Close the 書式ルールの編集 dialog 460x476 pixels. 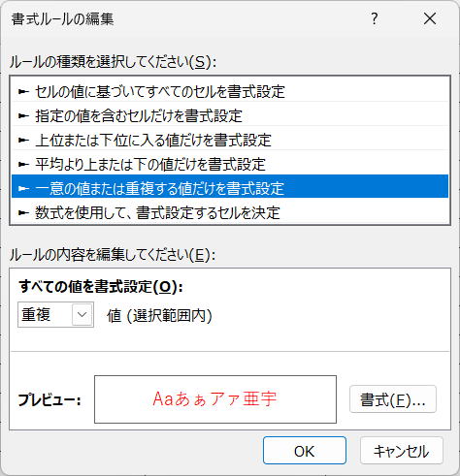point(430,18)
